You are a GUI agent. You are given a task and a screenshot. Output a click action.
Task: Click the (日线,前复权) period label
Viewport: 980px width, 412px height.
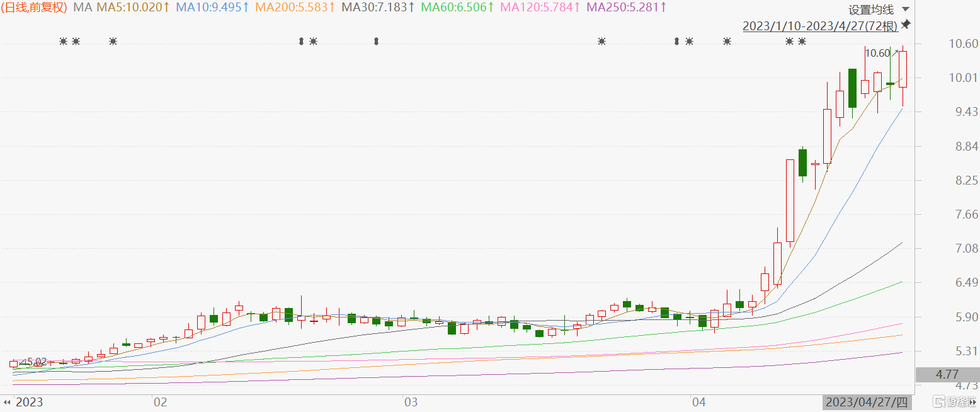click(34, 8)
